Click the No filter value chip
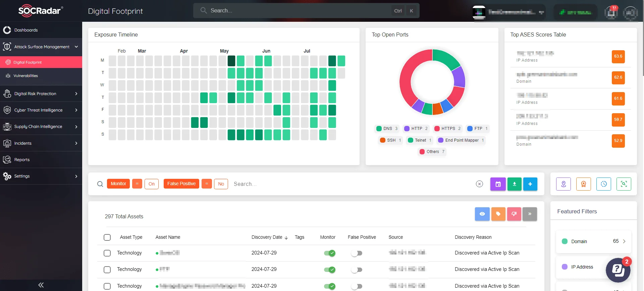 click(x=221, y=184)
